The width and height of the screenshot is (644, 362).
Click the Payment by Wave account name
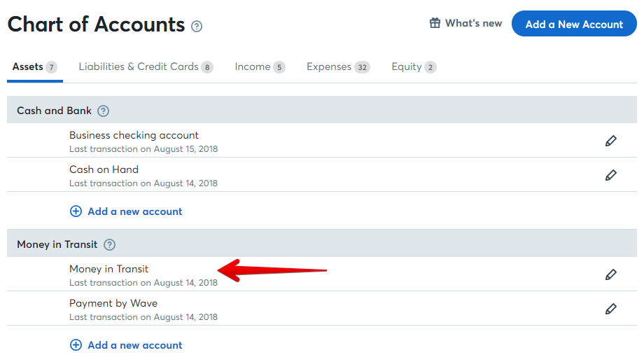tap(113, 303)
